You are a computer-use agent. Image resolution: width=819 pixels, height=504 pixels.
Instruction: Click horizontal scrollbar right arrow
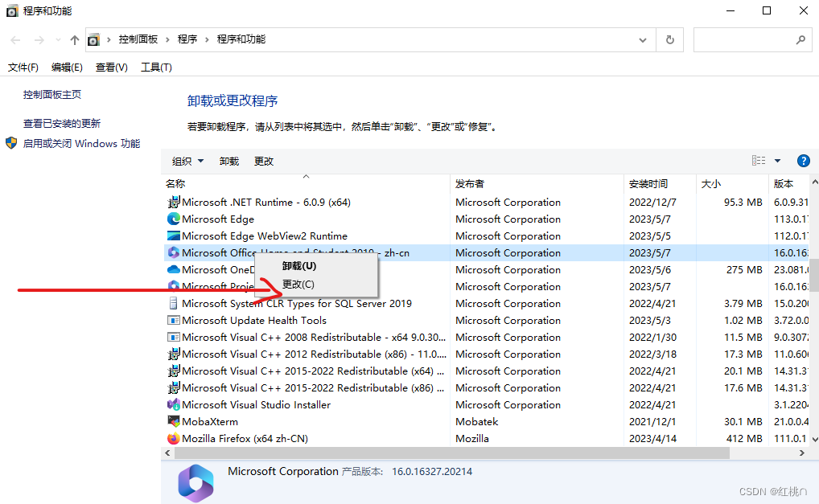coord(802,453)
